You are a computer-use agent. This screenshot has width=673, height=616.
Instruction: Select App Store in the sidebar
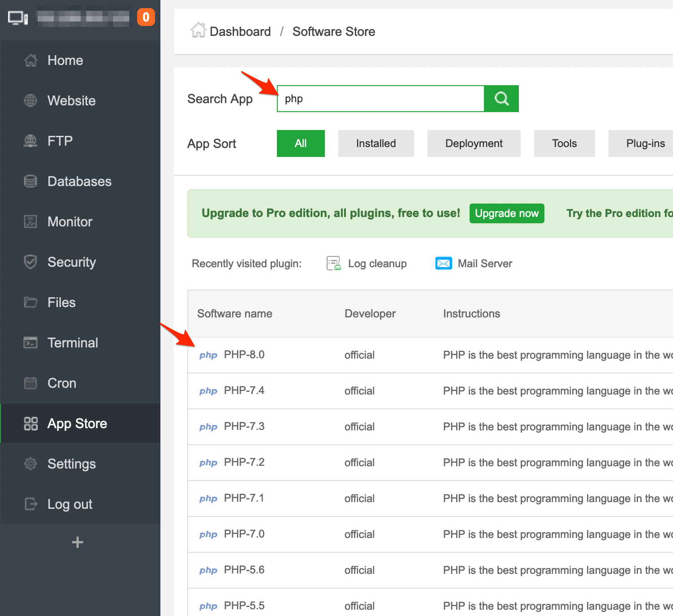77,423
